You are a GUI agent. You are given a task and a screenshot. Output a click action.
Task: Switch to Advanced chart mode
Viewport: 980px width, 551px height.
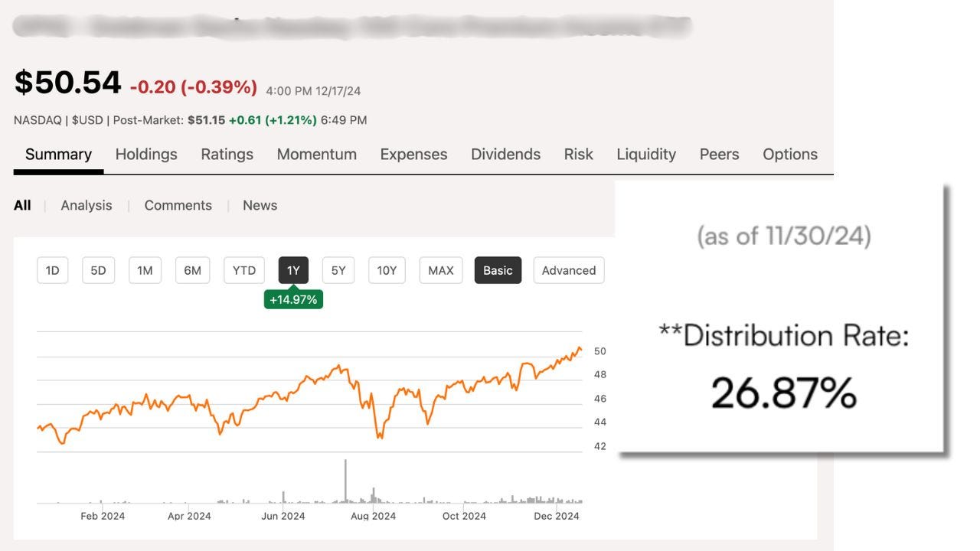(x=569, y=270)
